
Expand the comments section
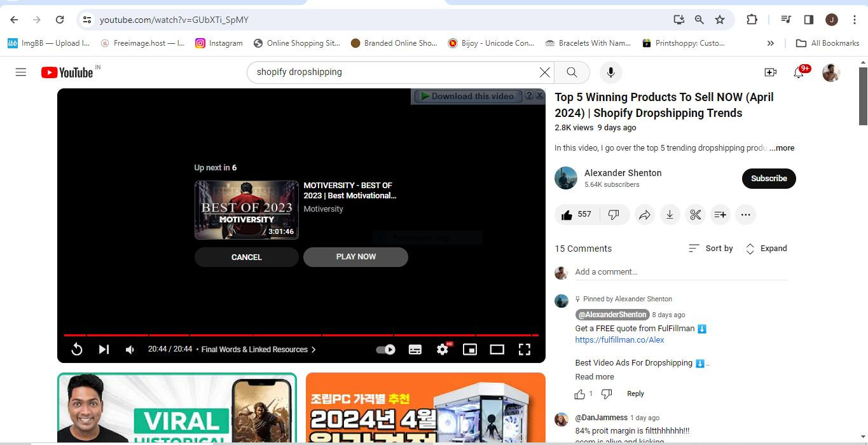point(766,249)
